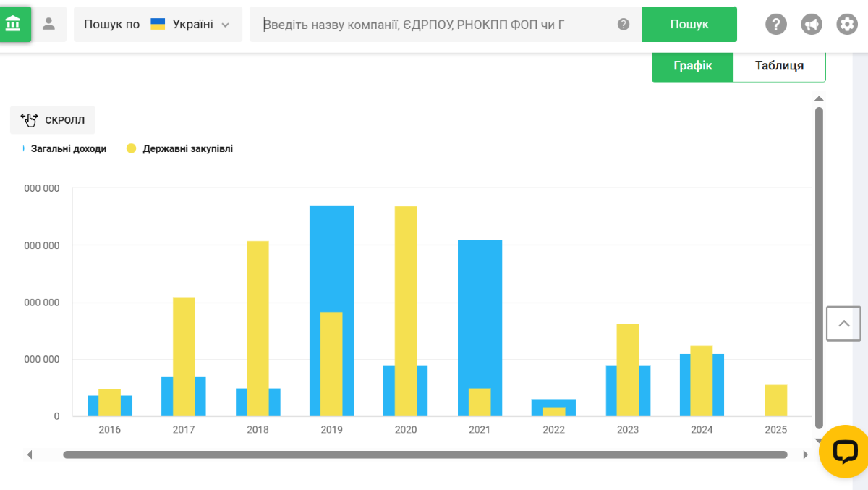
Task: Select the yellow 2025 procurement bar
Action: 776,400
